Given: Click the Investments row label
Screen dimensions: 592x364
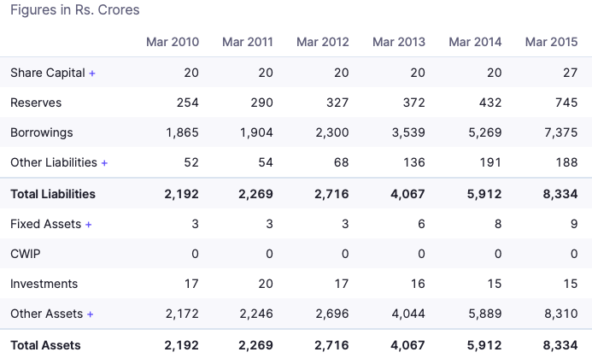Looking at the screenshot, I should click(44, 285).
